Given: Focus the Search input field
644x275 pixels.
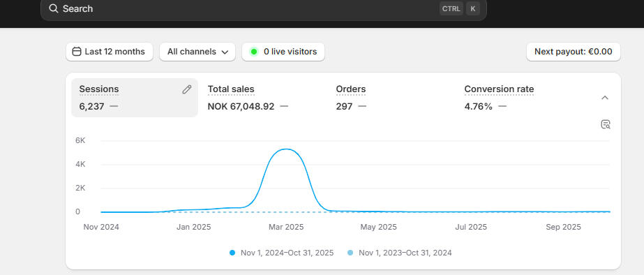Looking at the screenshot, I should (263, 8).
